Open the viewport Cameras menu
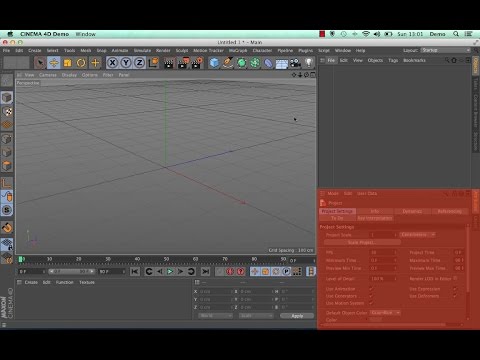 click(x=48, y=75)
